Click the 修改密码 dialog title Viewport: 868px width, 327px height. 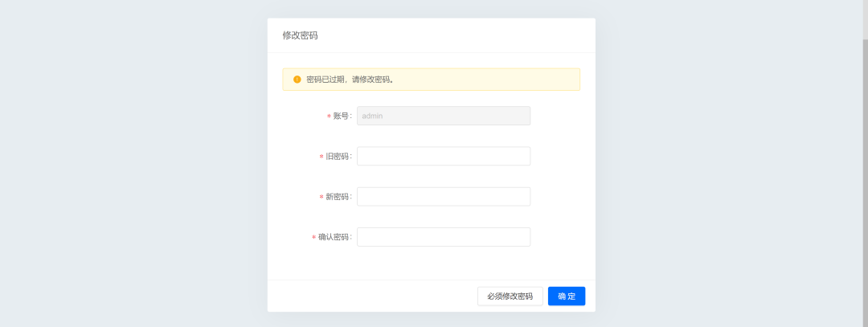pyautogui.click(x=300, y=36)
